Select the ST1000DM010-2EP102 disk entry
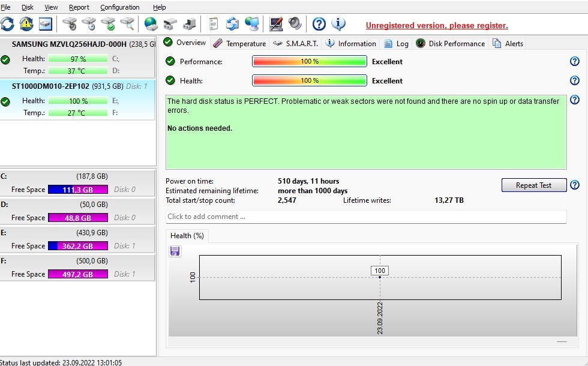This screenshot has width=588, height=366. (77, 100)
